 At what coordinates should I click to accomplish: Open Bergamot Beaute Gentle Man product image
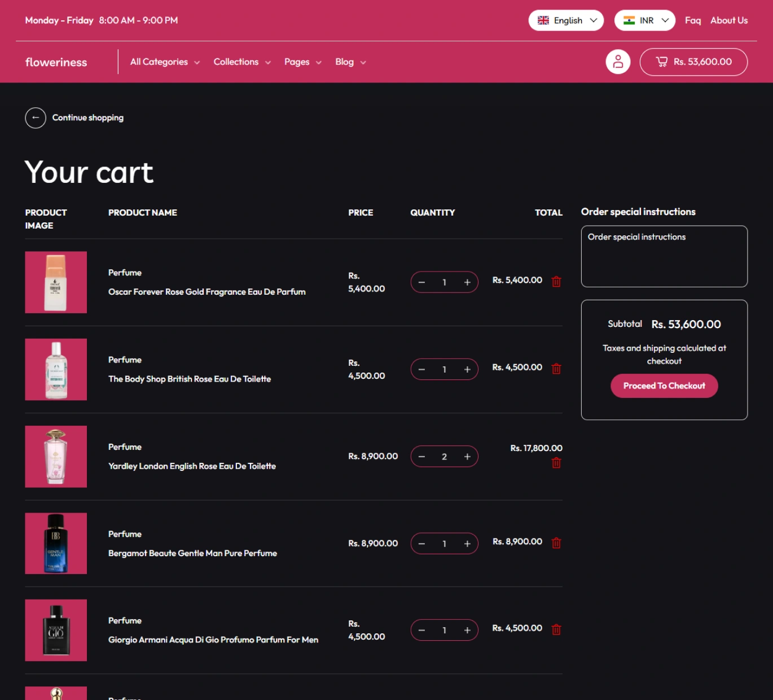click(56, 543)
